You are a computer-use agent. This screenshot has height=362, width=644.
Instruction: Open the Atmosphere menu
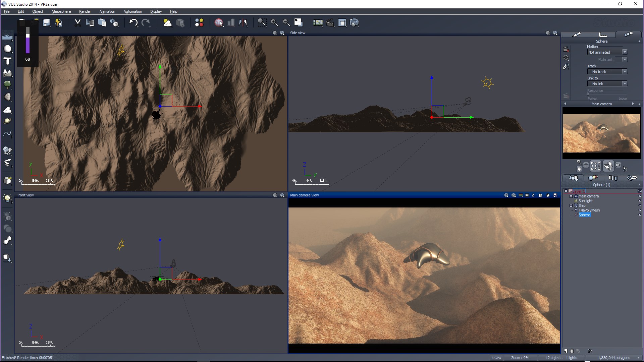[61, 11]
